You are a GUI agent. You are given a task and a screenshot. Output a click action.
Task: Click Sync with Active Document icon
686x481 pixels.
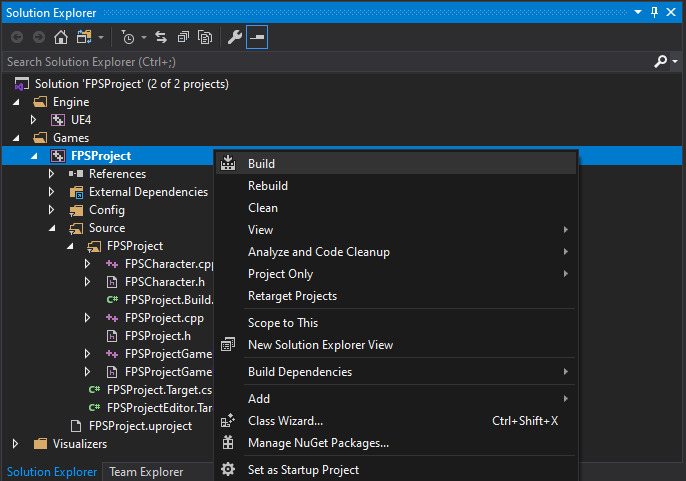point(161,37)
